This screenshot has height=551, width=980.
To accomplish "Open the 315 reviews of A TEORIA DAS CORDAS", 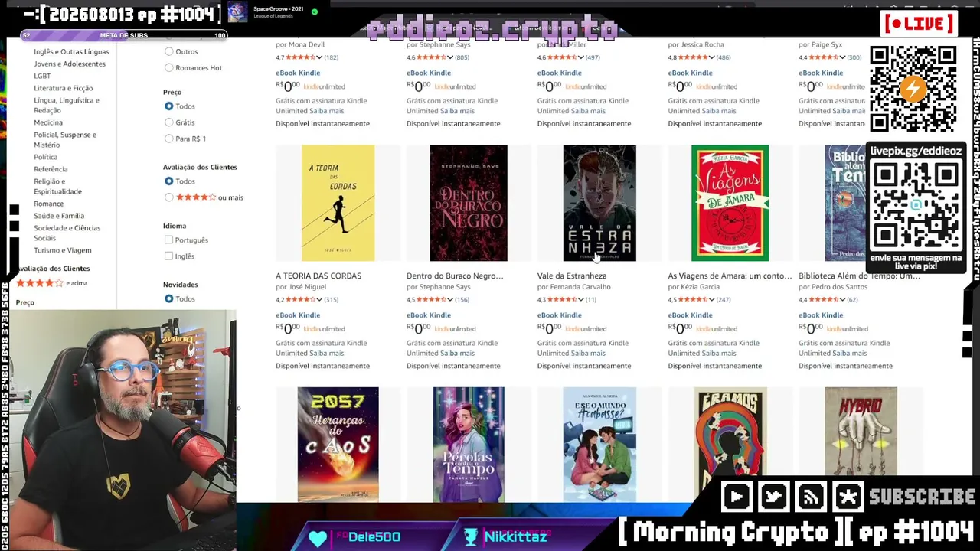I will [332, 300].
